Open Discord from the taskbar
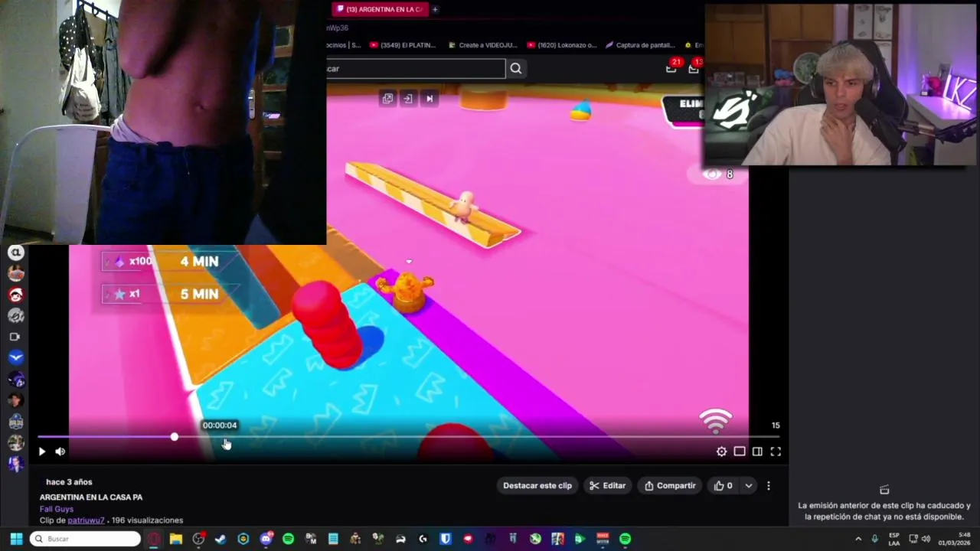This screenshot has width=980, height=551. pyautogui.click(x=266, y=539)
